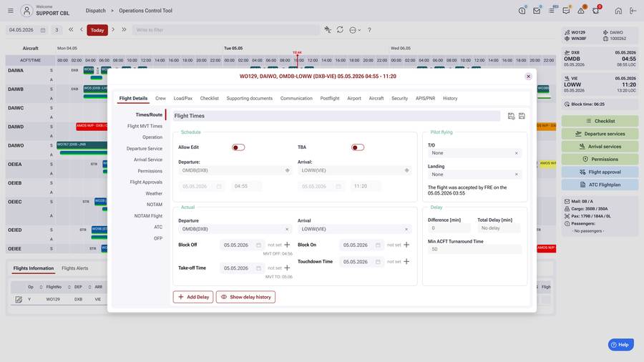Open the Actual Arrival airport dropdown
The image size is (644, 362).
(x=354, y=229)
